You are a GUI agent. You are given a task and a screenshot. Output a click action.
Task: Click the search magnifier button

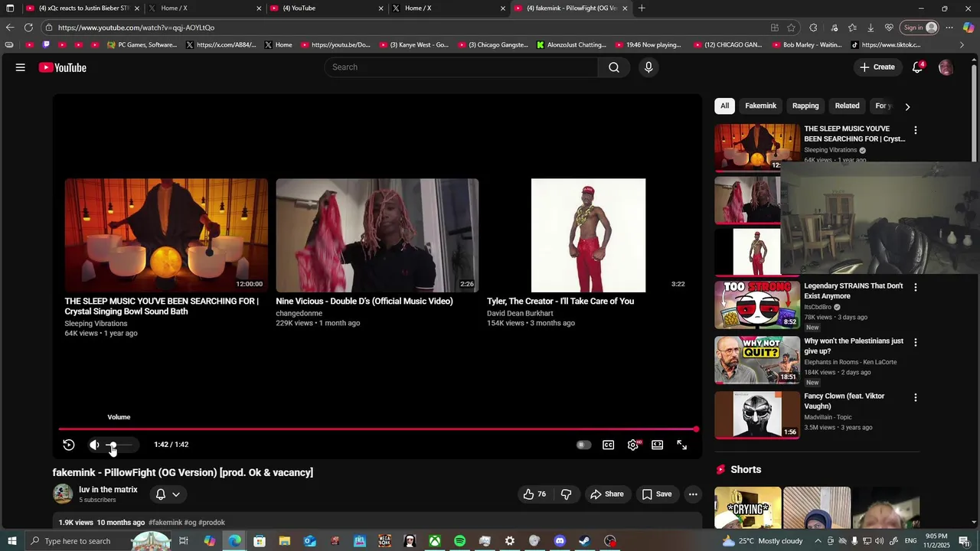[x=614, y=67]
